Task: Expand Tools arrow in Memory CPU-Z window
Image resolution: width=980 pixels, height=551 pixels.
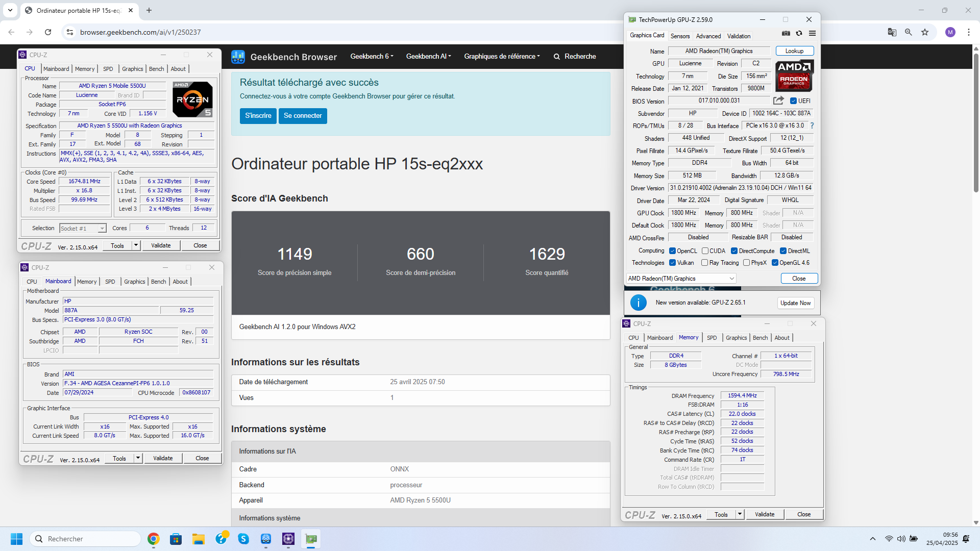Action: [740, 514]
